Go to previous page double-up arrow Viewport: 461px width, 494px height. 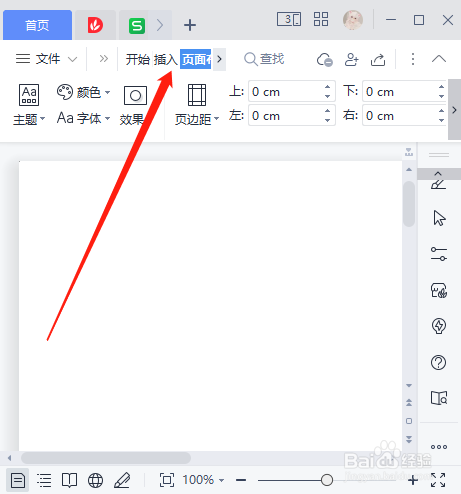click(x=409, y=403)
